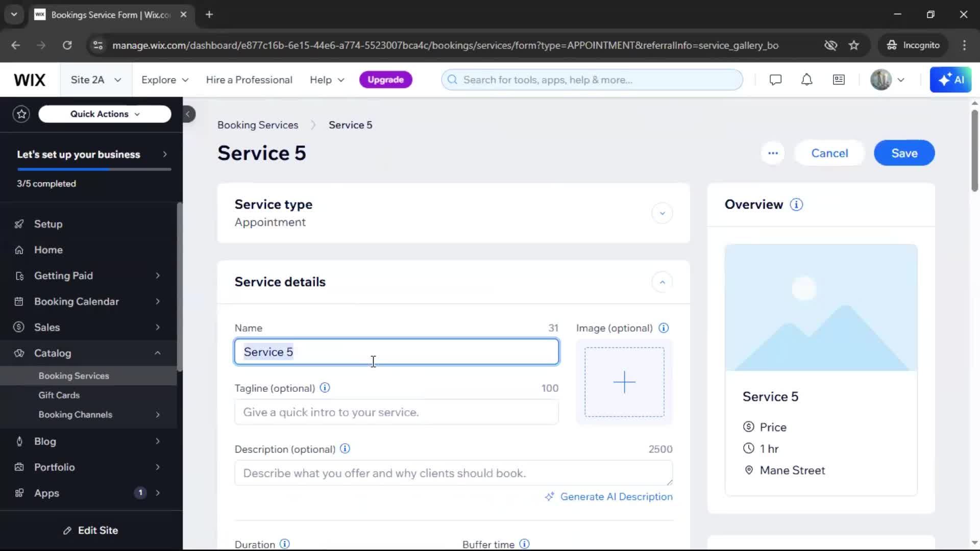Open the tab search dropdown arrow
The height and width of the screenshot is (551, 980).
[x=14, y=15]
